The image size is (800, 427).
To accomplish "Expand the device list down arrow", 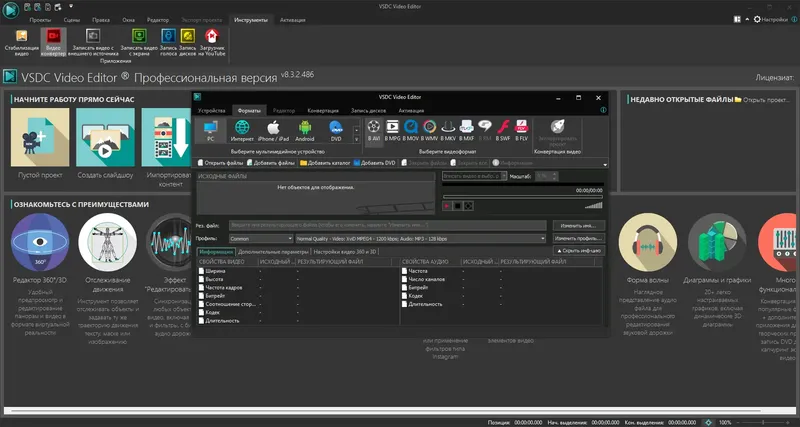I will point(357,140).
